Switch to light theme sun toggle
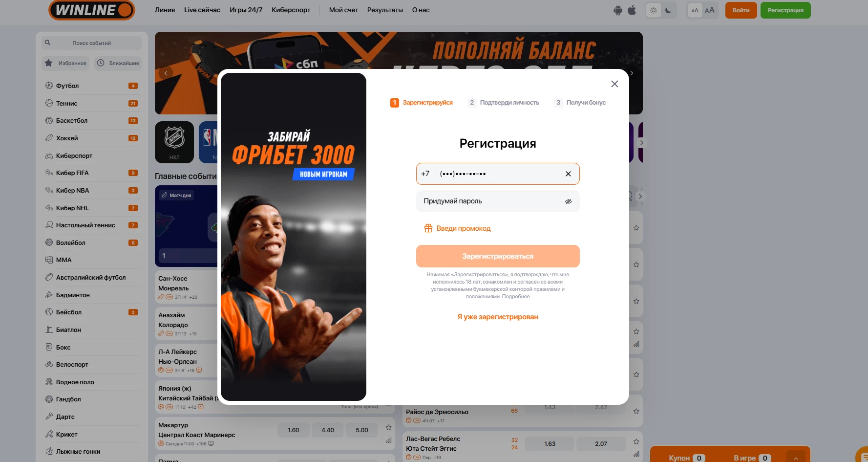The height and width of the screenshot is (462, 868). pos(654,10)
